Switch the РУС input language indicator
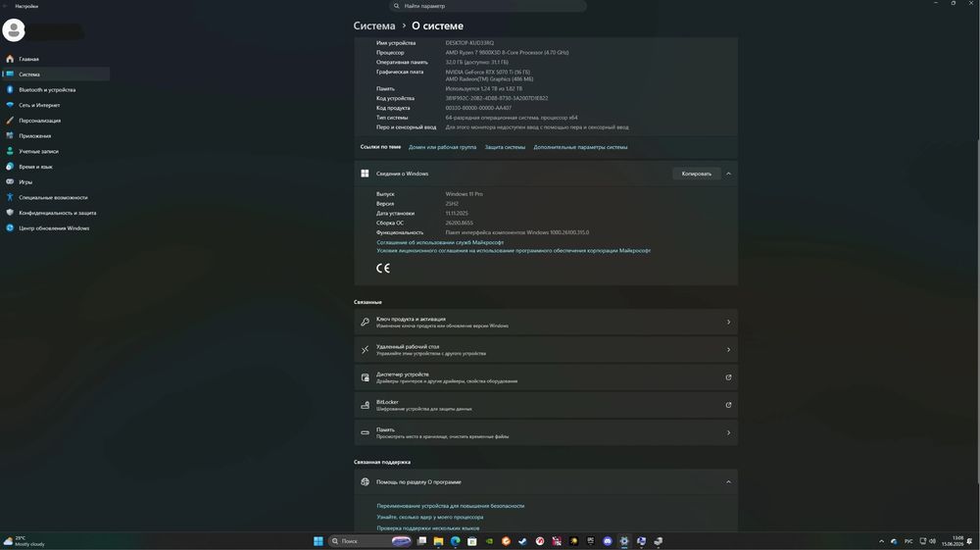 (908, 541)
